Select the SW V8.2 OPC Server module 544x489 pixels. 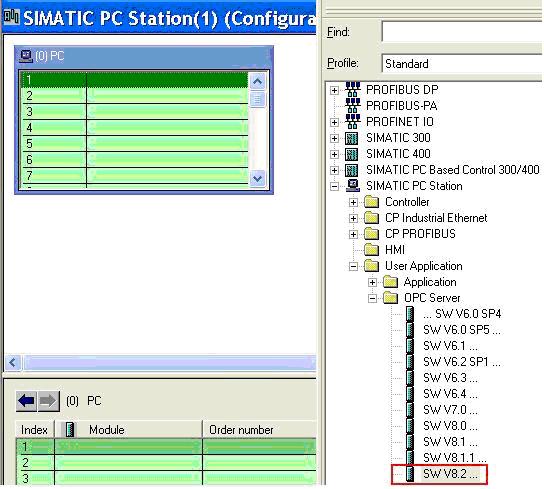[450, 474]
